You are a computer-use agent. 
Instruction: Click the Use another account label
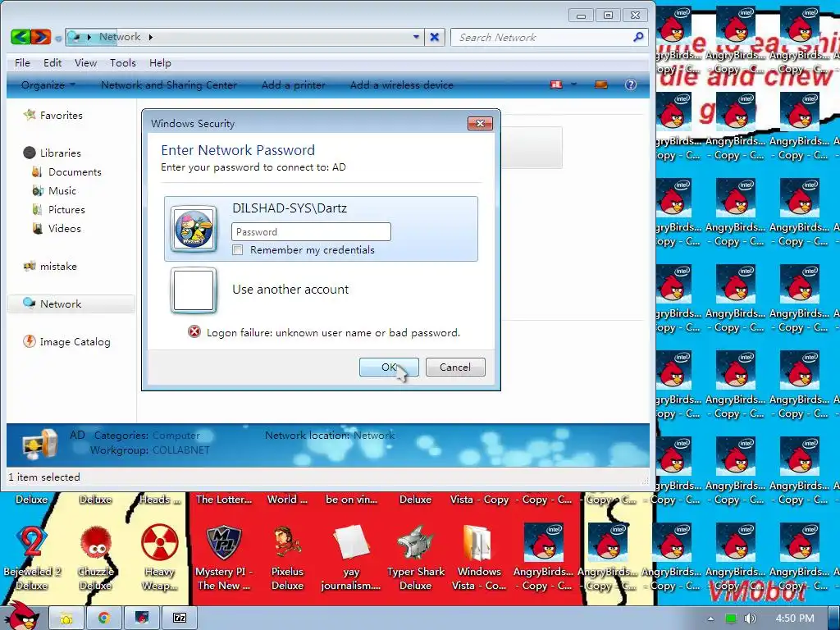pos(290,290)
